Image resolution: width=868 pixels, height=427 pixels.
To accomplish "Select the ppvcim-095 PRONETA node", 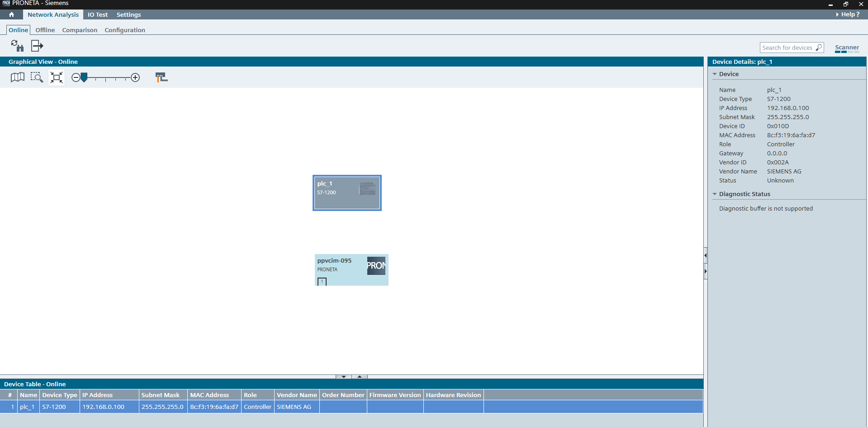I will [x=351, y=270].
